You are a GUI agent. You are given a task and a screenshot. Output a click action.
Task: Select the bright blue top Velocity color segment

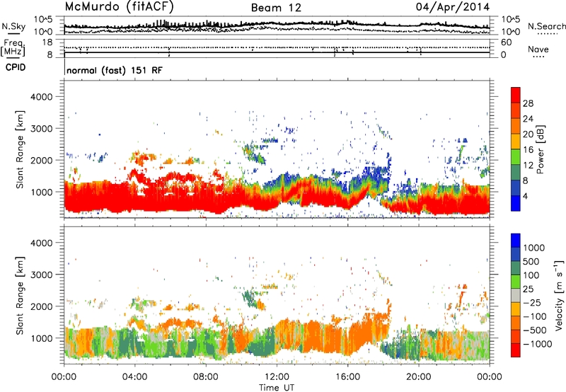tap(516, 240)
